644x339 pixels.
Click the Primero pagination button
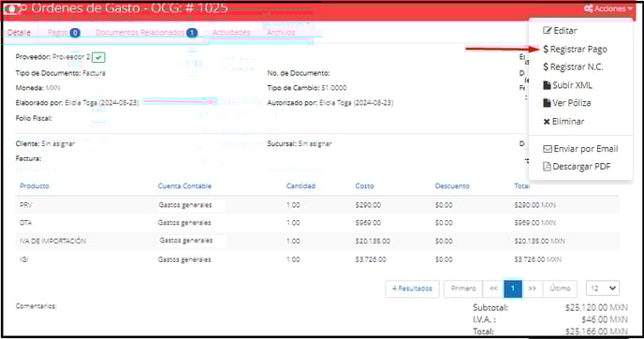tap(463, 288)
